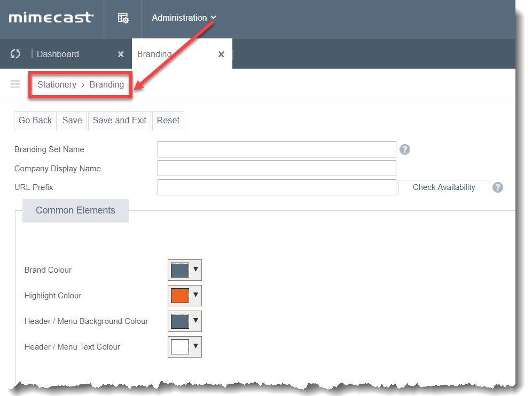
Task: Close the Branding tab
Action: [x=221, y=53]
